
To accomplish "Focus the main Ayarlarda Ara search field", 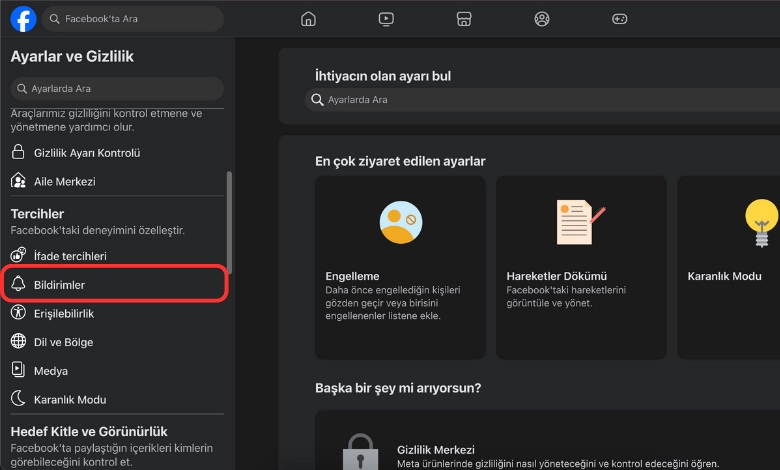I will point(542,99).
